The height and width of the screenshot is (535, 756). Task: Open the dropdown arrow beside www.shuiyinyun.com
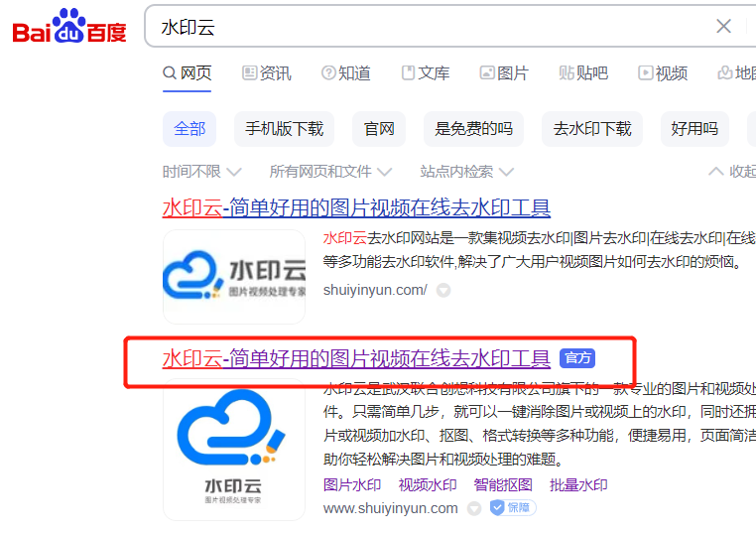(474, 508)
